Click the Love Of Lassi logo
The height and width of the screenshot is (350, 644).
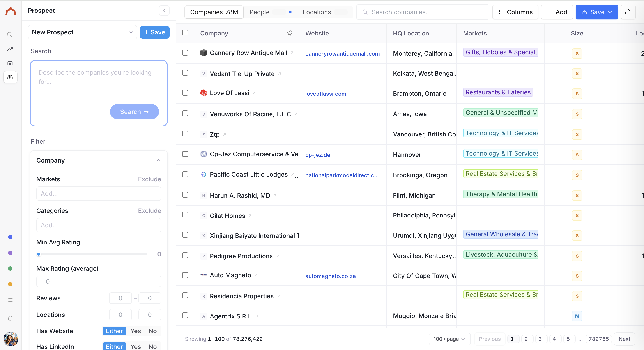203,93
